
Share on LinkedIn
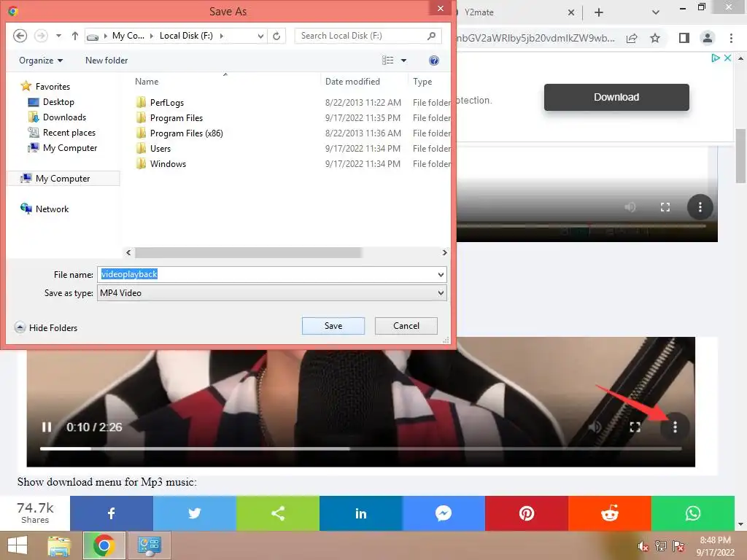click(x=360, y=513)
